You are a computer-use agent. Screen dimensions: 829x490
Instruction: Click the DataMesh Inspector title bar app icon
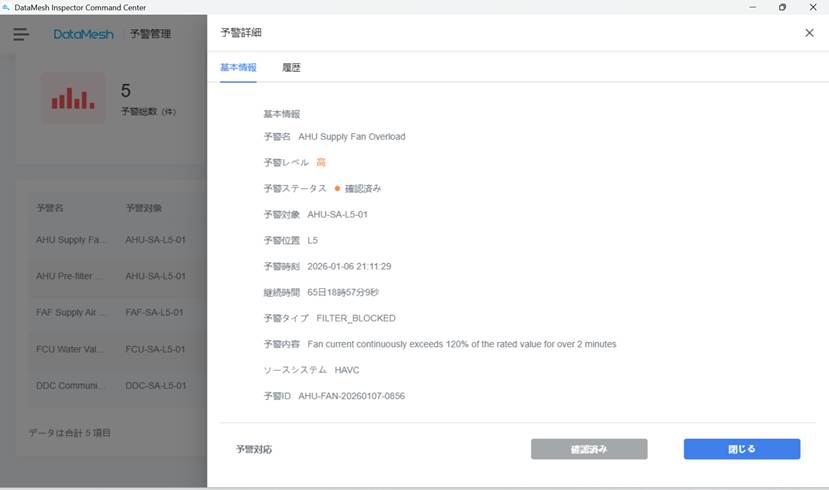tap(8, 7)
